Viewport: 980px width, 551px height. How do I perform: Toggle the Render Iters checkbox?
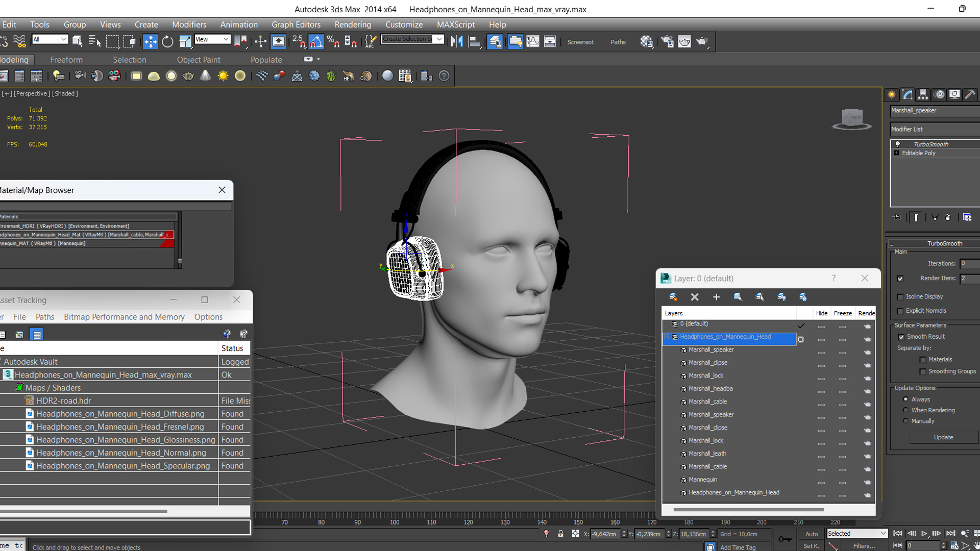(x=900, y=279)
